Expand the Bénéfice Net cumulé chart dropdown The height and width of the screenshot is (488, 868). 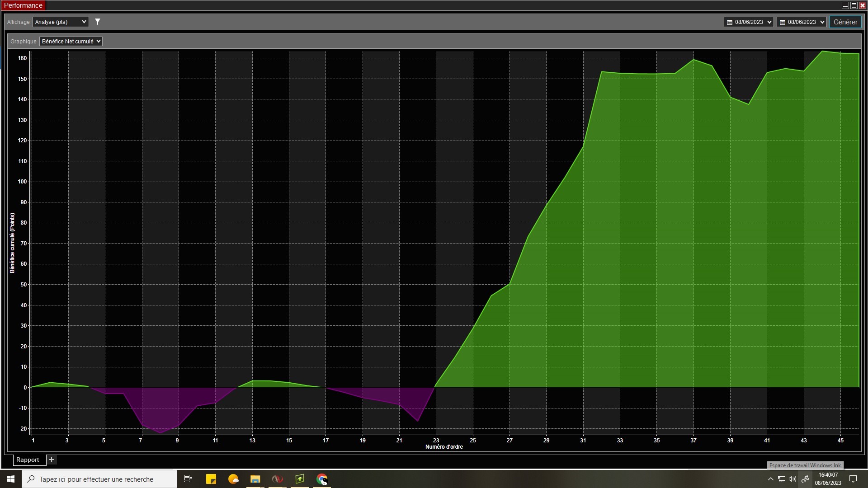tap(71, 41)
